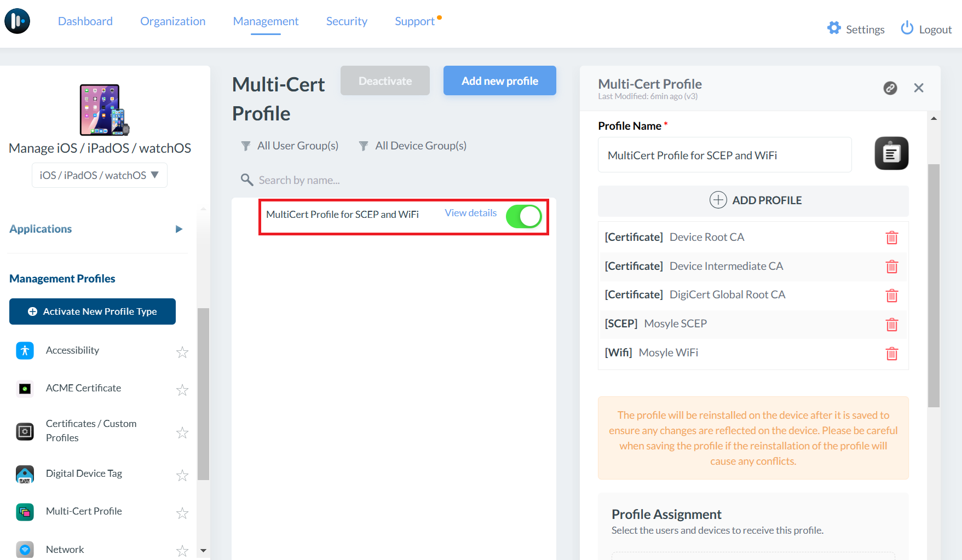Screen dimensions: 962x560
Task: Select the Mosyle SCEP row
Action: 753,324
